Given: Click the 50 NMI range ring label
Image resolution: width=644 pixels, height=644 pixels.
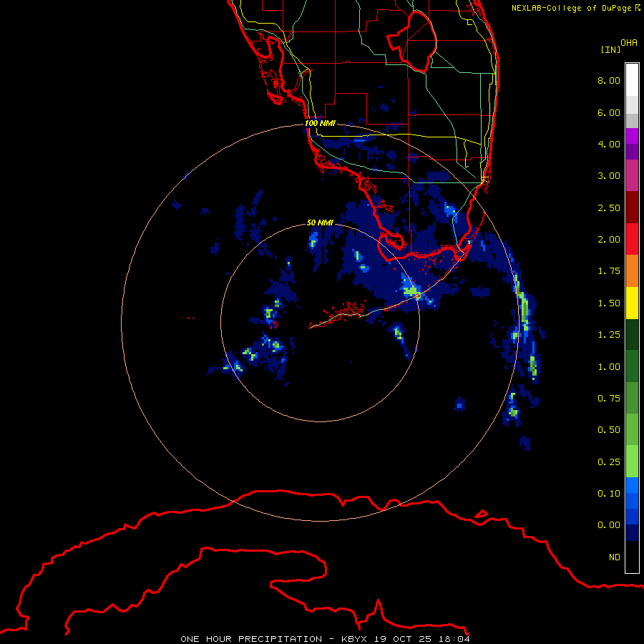Looking at the screenshot, I should (x=320, y=223).
